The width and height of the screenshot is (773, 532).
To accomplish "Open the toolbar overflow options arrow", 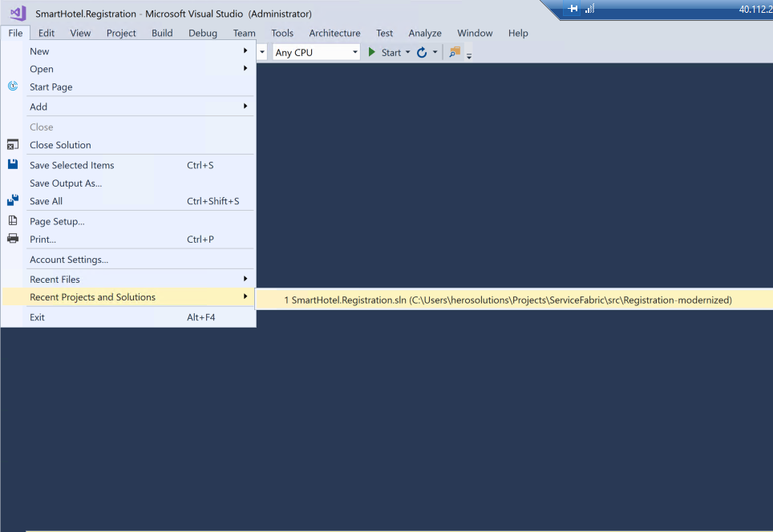I will (x=469, y=56).
